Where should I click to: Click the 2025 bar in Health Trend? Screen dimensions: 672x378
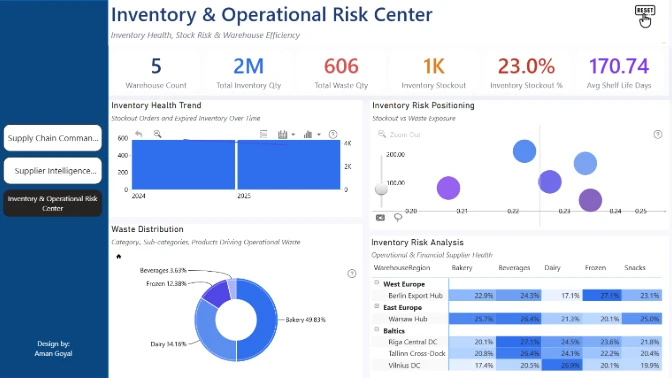288,165
